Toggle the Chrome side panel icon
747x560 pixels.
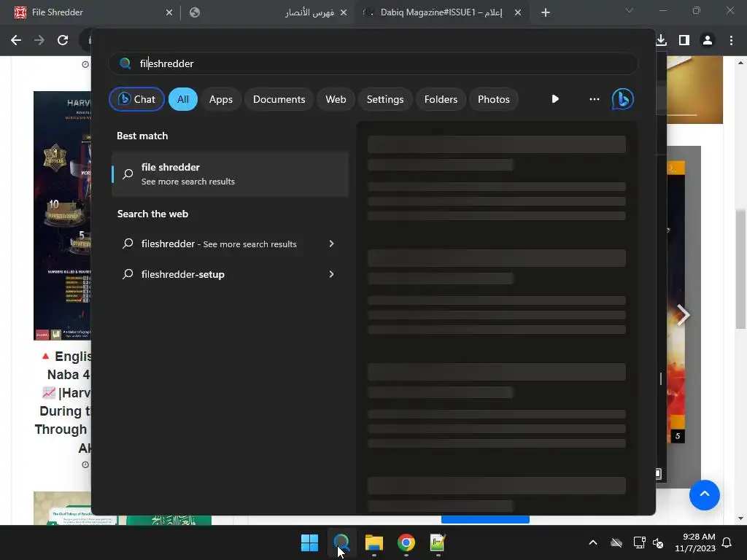point(684,40)
